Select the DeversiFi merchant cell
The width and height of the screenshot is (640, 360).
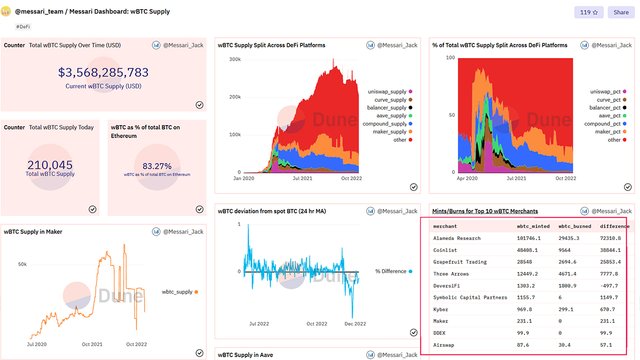pyautogui.click(x=446, y=286)
